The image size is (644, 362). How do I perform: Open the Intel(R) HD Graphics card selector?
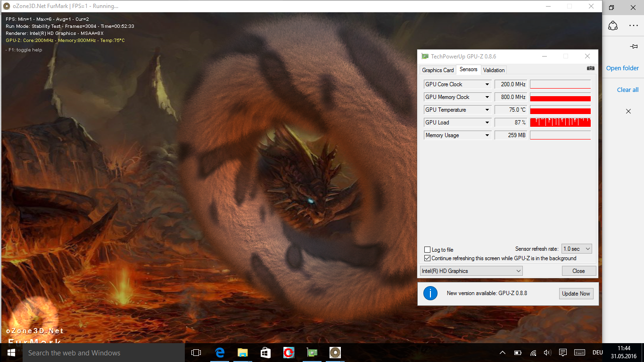[x=471, y=271]
